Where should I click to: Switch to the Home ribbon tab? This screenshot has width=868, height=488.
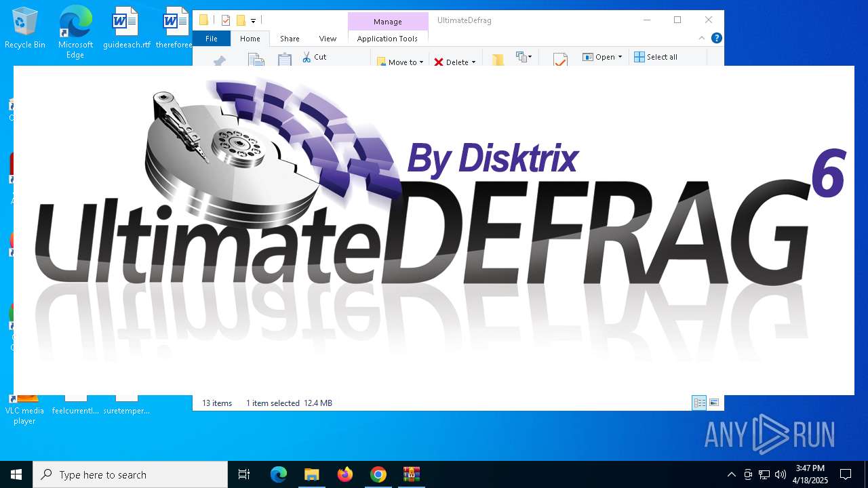point(250,39)
